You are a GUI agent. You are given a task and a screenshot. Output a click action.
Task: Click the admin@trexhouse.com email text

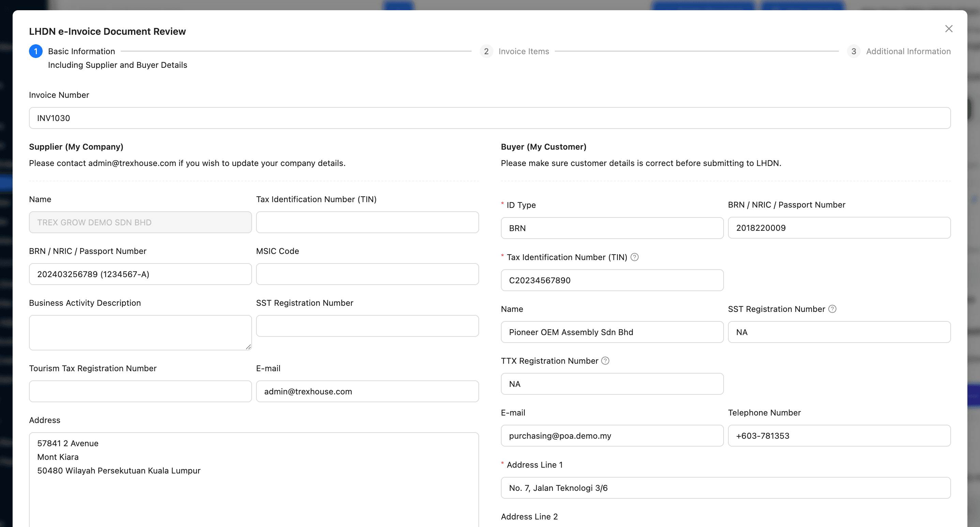point(367,391)
